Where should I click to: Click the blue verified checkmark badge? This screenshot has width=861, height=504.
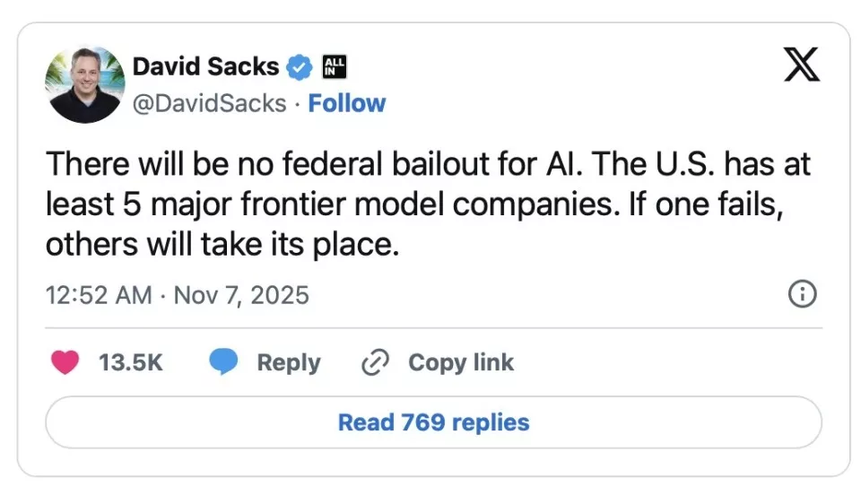tap(299, 66)
